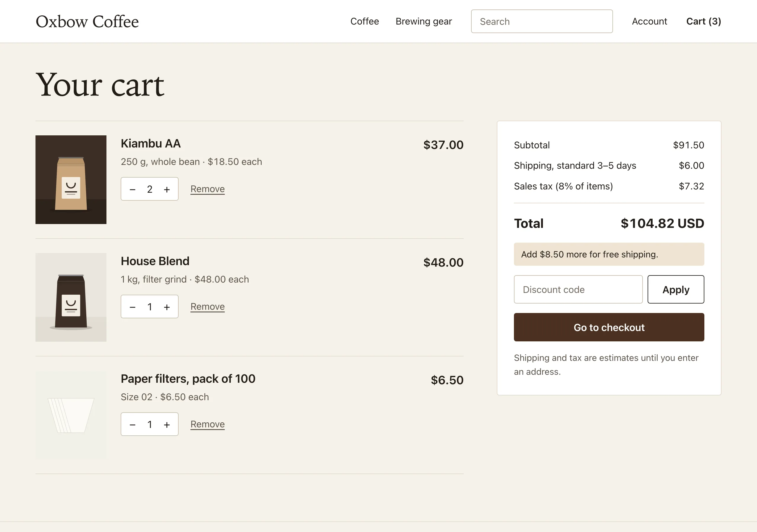757x532 pixels.
Task: Click the total amount $104.82 USD
Action: tap(662, 223)
